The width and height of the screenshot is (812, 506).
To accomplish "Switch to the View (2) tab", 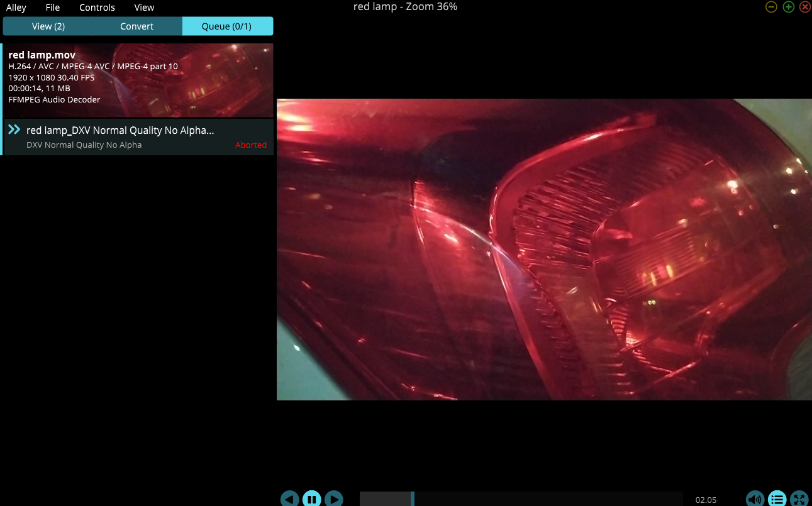I will 48,26.
